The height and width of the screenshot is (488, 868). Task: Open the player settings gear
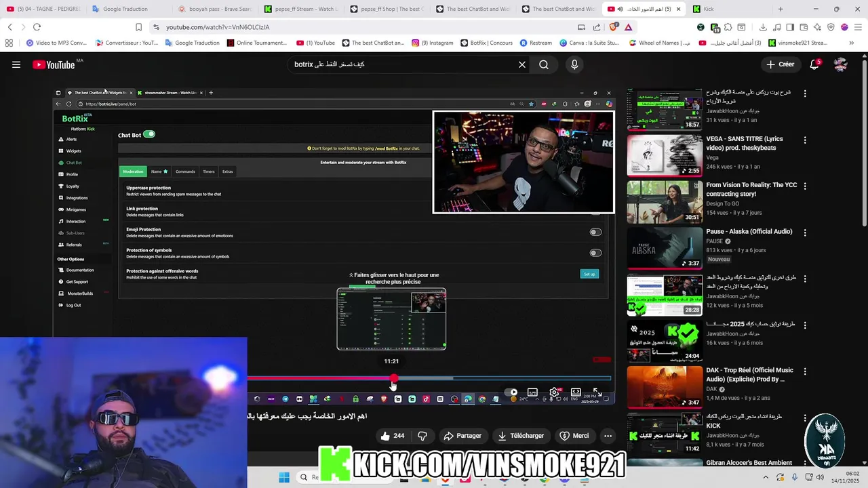click(x=554, y=392)
